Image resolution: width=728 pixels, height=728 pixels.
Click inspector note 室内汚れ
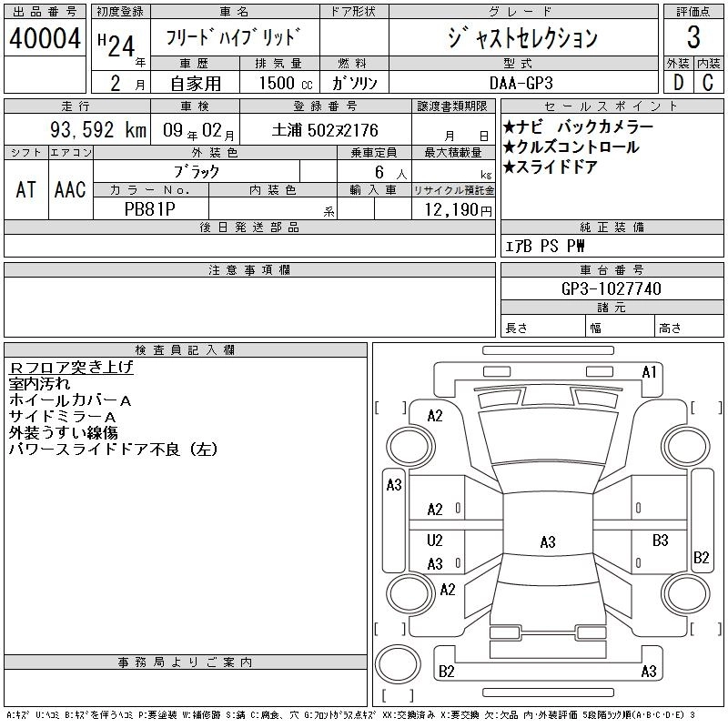[x=39, y=384]
